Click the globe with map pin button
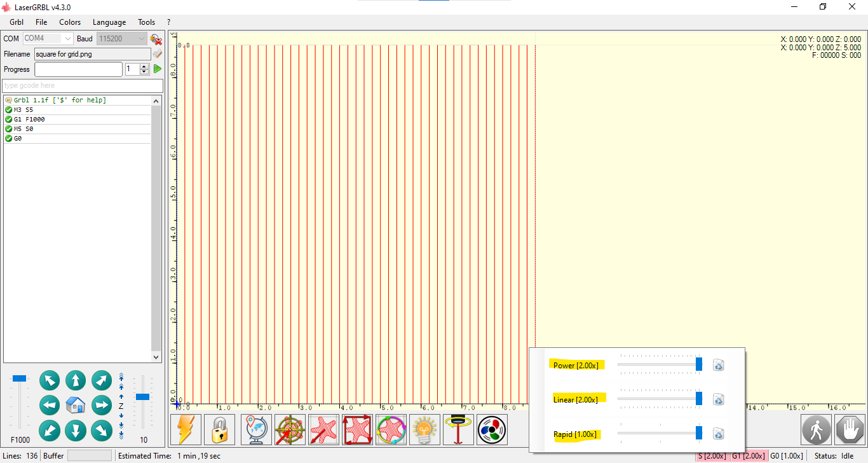This screenshot has height=463, width=868. click(257, 430)
